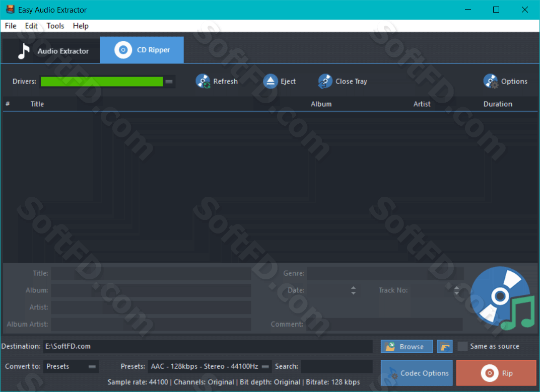Click the Options label

tap(514, 81)
